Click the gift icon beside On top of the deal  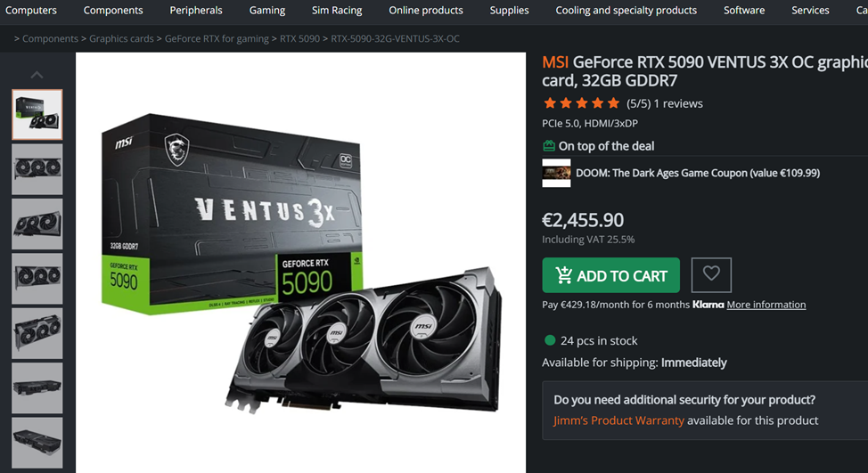click(x=549, y=146)
